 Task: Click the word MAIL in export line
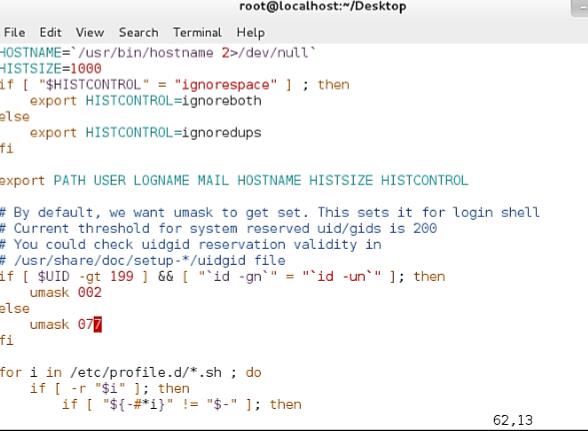213,180
